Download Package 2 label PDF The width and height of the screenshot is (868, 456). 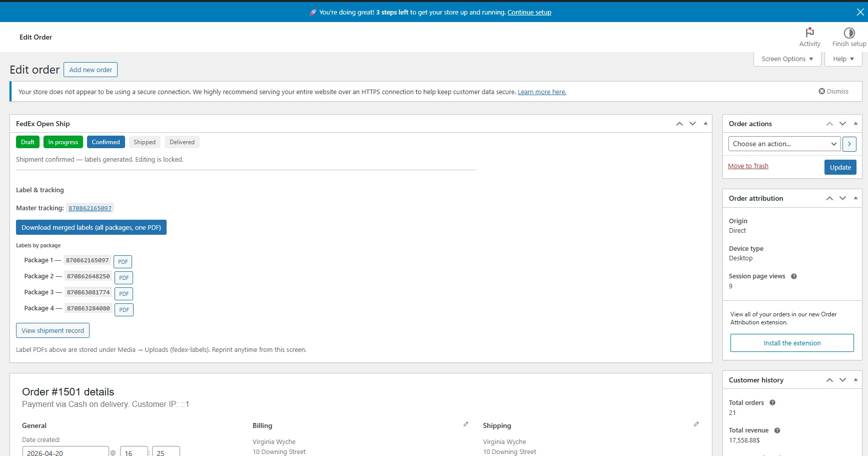[124, 278]
